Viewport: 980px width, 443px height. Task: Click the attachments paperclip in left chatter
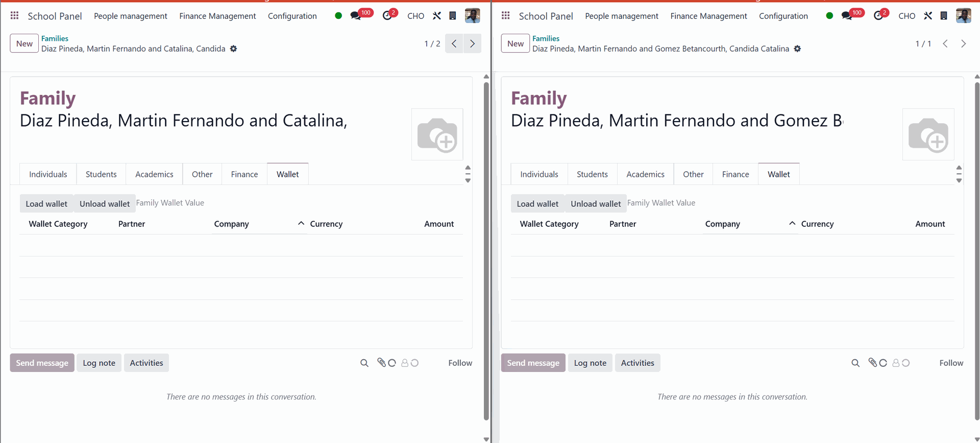pos(381,363)
